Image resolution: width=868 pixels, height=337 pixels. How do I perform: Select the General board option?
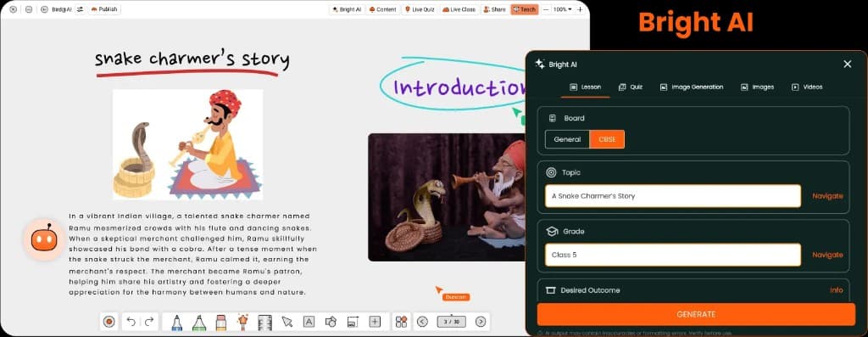[567, 140]
